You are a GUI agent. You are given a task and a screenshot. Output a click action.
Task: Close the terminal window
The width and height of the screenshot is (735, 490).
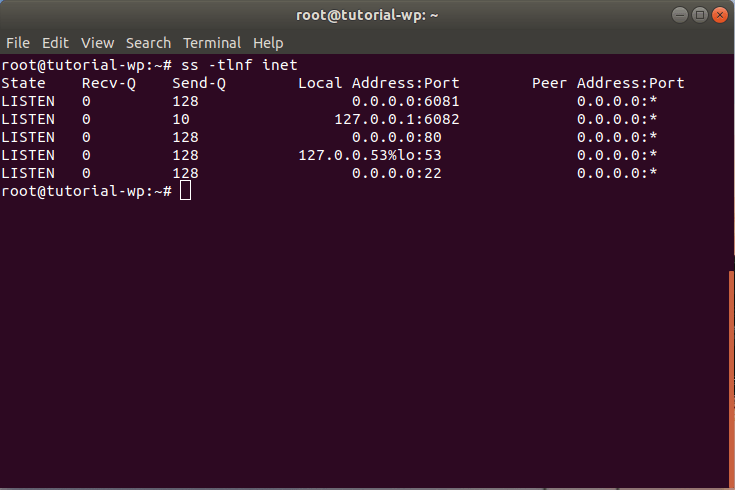point(720,15)
